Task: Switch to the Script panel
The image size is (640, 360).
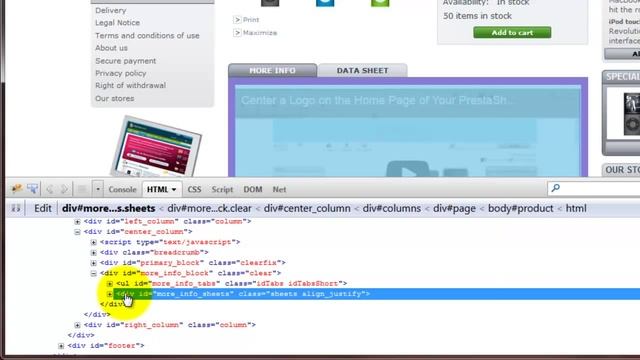Action: pos(222,189)
